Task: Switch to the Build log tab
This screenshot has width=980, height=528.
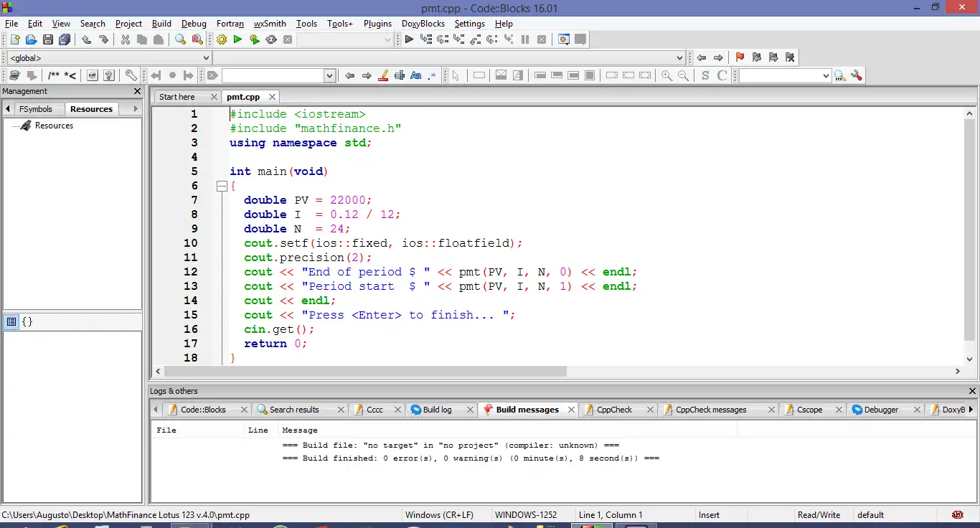Action: pyautogui.click(x=436, y=410)
